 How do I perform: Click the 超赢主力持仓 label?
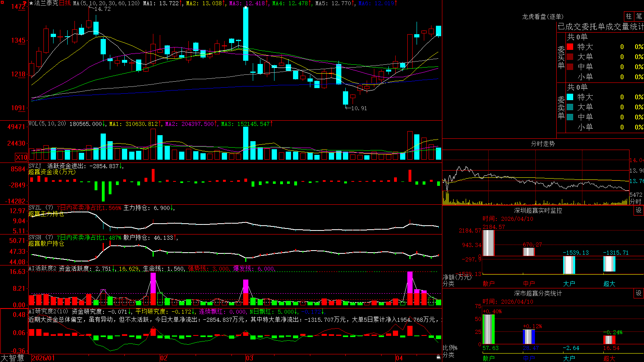46,214
